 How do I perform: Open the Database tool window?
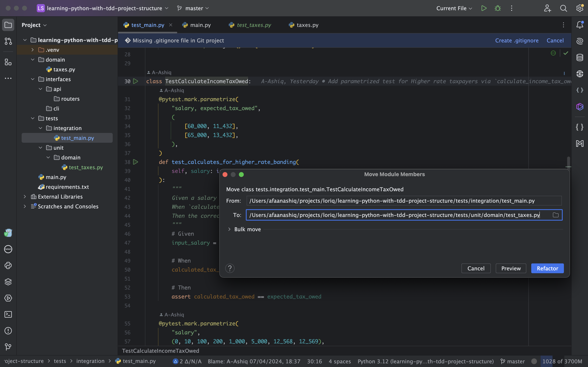coord(580,57)
